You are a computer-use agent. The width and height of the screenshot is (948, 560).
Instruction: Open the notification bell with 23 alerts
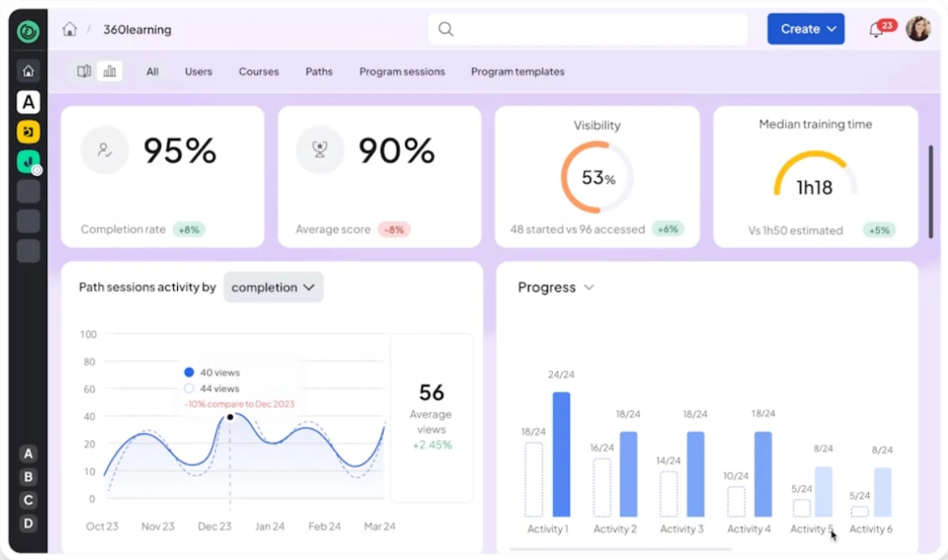click(x=876, y=29)
